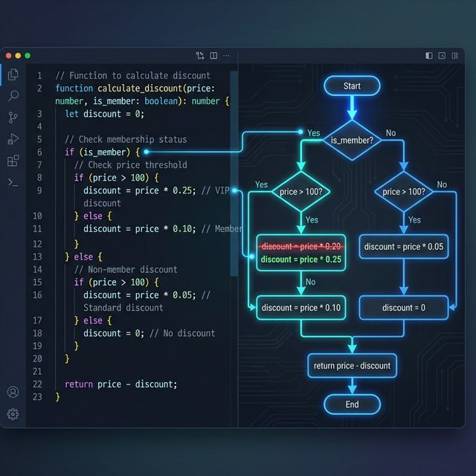Viewport: 476px width, 476px height.
Task: Open the Explorer files icon in sidebar
Action: [x=13, y=74]
